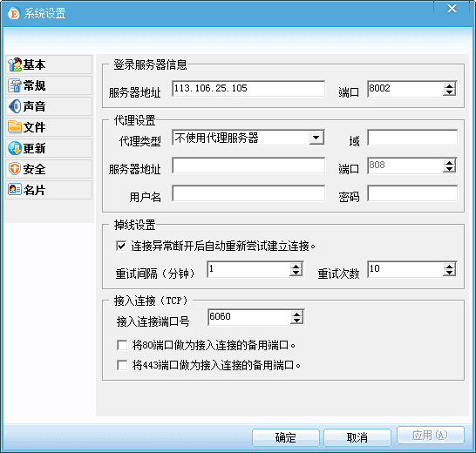Focus the login 服务器地址 field 113.106.25.105
This screenshot has height=453, width=476.
248,89
